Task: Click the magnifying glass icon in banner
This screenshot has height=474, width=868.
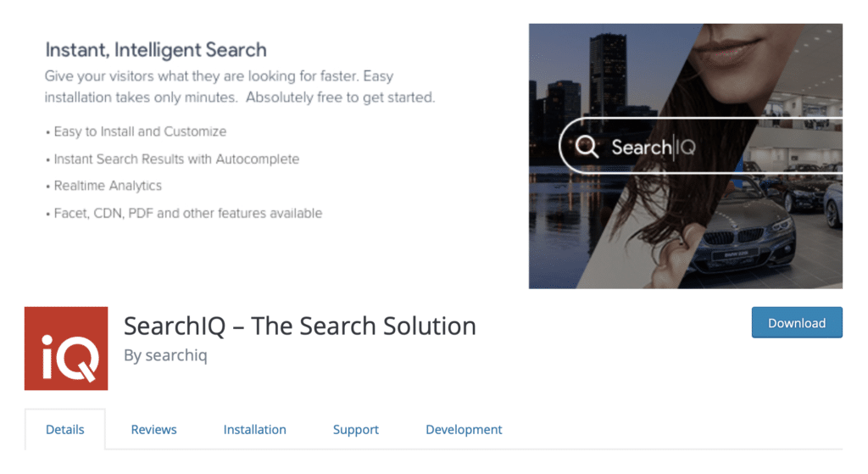Action: (587, 147)
